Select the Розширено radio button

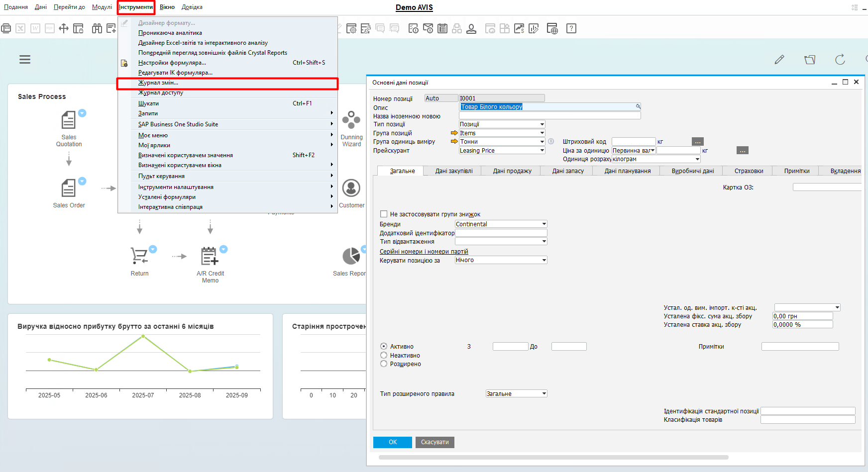pos(384,364)
